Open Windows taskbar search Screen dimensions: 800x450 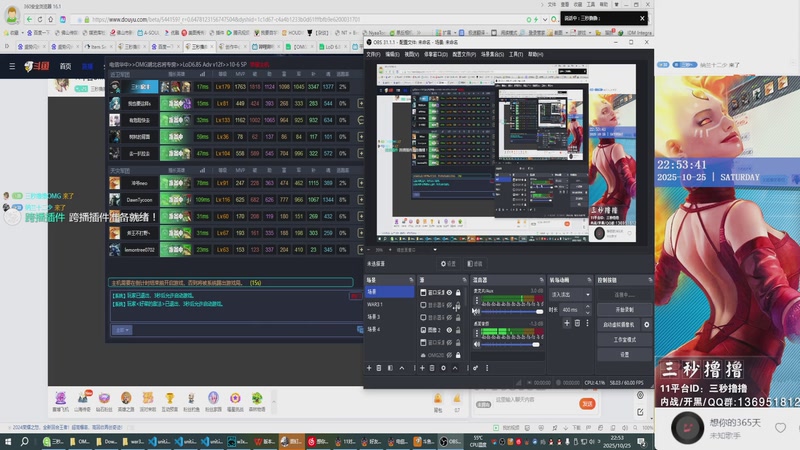24,441
